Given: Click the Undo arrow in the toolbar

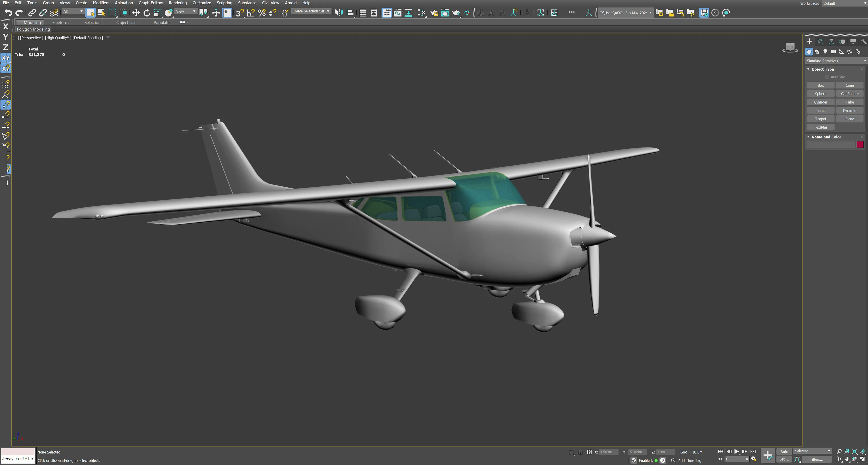Looking at the screenshot, I should point(8,13).
